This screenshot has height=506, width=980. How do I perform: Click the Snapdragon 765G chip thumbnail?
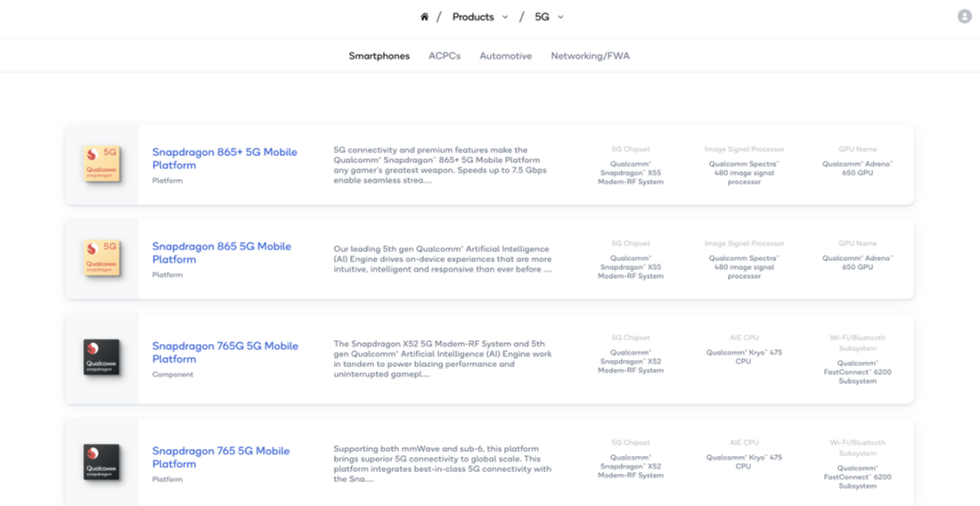coord(102,357)
